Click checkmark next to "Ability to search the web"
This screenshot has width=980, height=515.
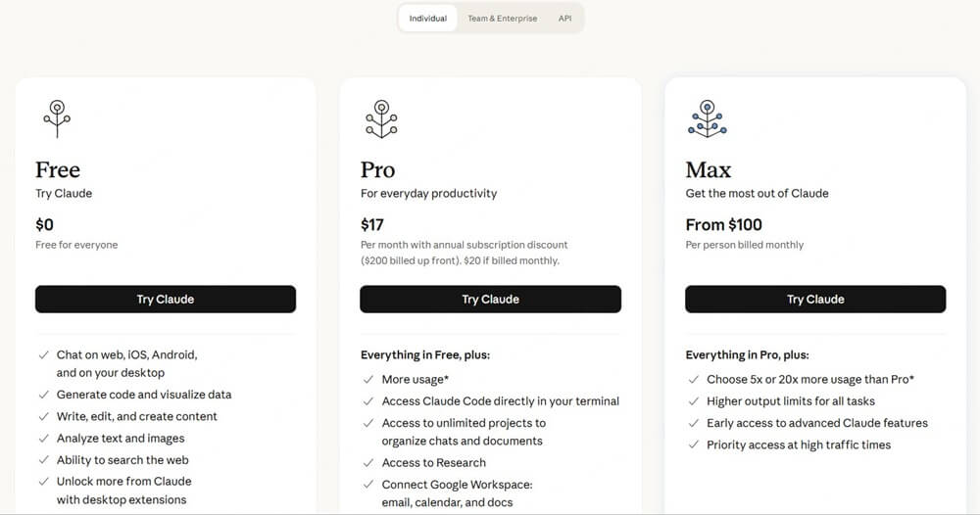[44, 460]
